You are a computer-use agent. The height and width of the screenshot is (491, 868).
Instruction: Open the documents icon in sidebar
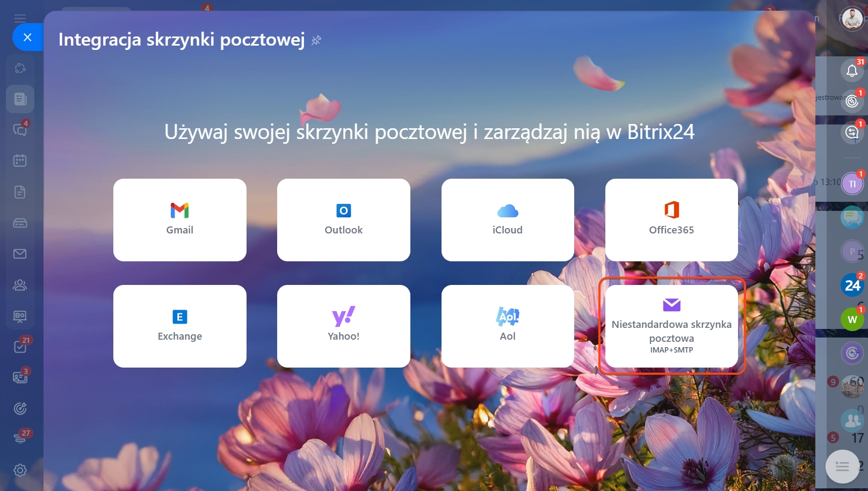[x=20, y=192]
